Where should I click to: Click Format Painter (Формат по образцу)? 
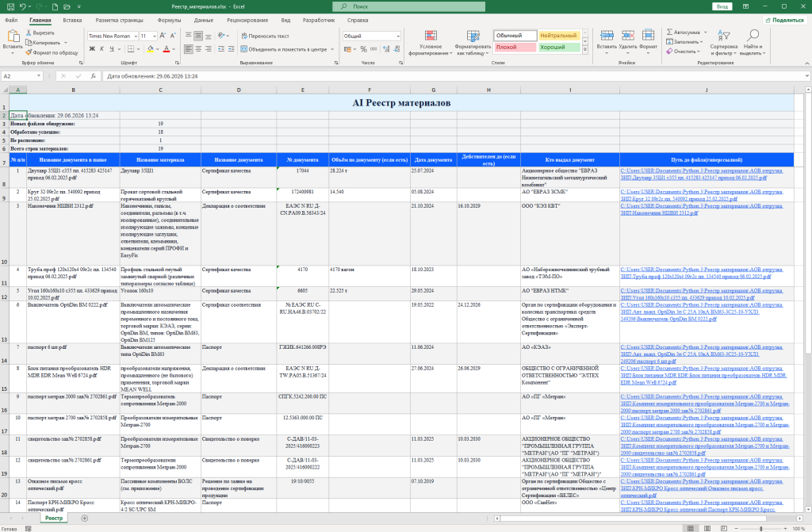tap(52, 52)
